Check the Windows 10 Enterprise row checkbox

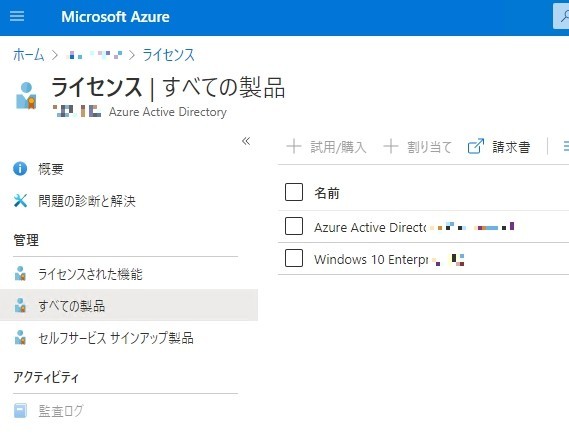point(294,258)
